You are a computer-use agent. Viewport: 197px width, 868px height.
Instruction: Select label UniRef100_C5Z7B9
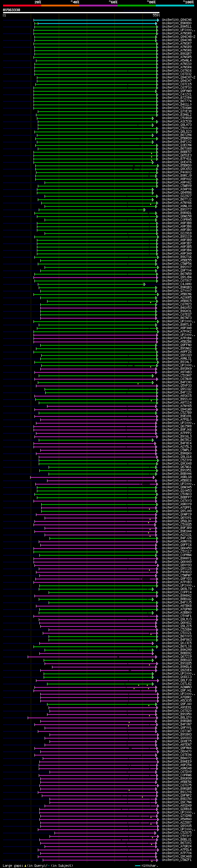click(177, 413)
